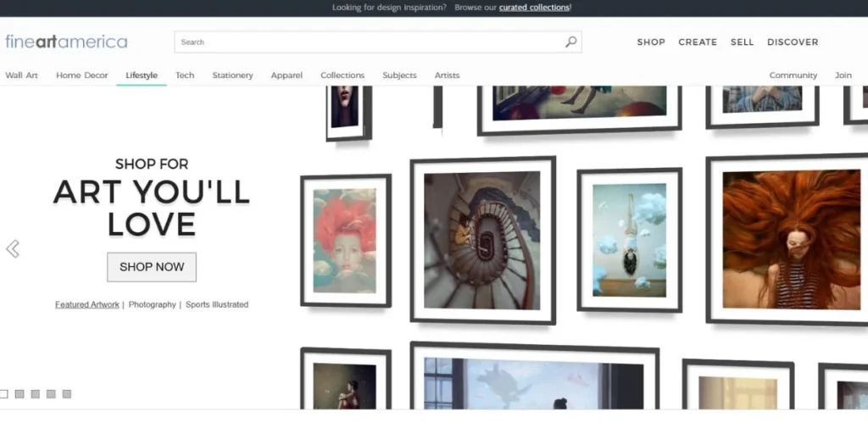Open the Fine Art America logo homepage
The image size is (868, 434).
click(x=66, y=42)
